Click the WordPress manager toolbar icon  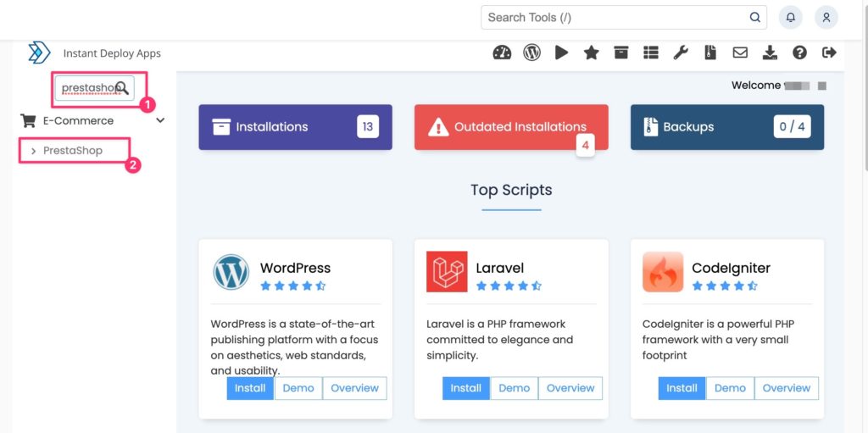(531, 53)
